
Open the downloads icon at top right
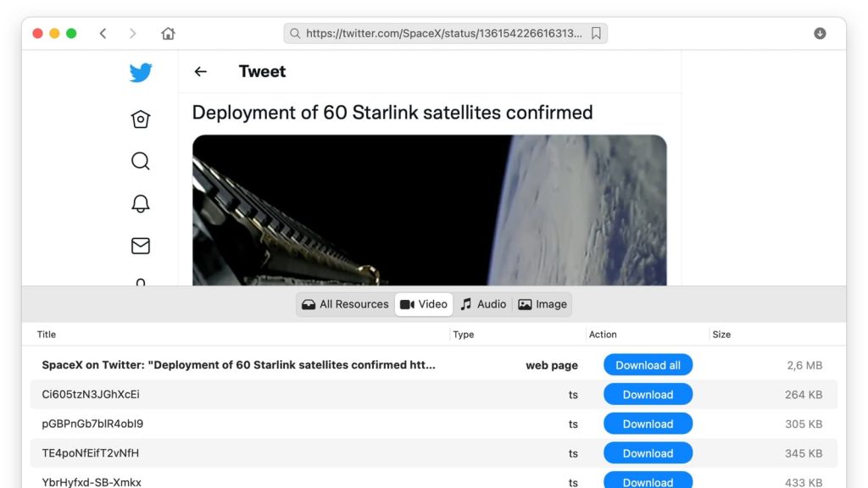(820, 34)
